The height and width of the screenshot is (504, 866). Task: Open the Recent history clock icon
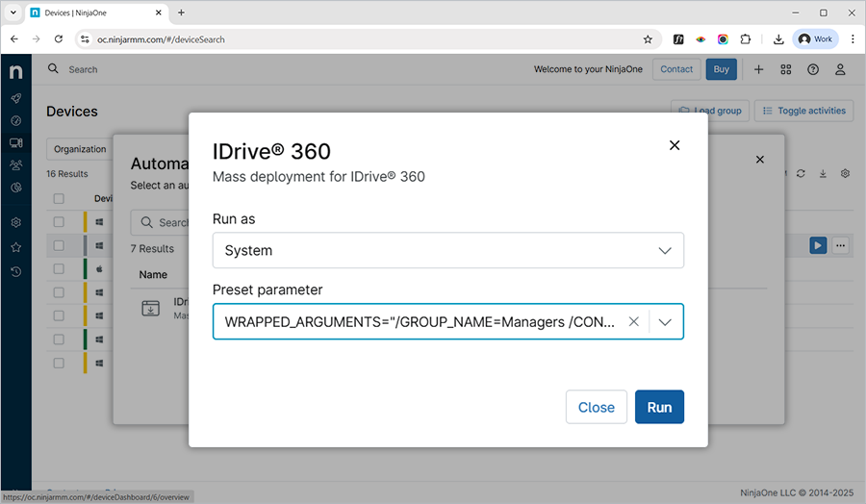tap(15, 272)
